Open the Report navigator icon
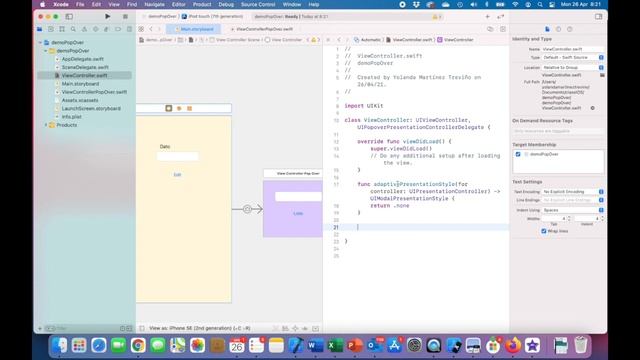Screen dimensions: 640x360 (x=129, y=29)
